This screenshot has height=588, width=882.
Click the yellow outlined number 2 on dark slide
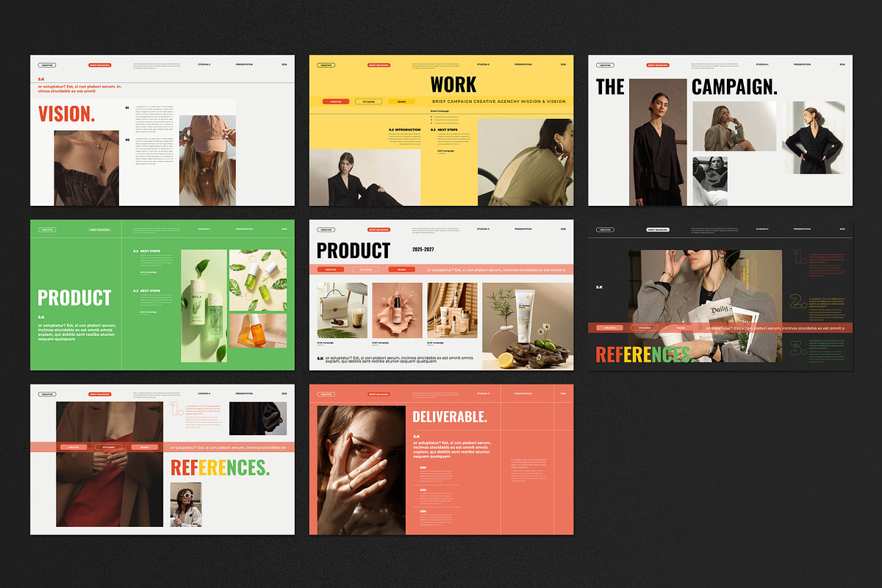[x=799, y=301]
